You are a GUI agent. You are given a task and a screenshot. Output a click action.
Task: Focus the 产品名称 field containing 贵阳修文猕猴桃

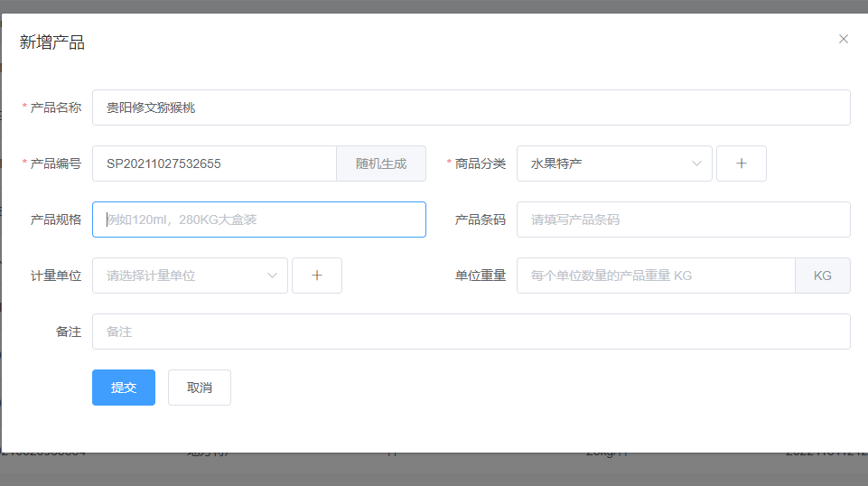click(471, 107)
